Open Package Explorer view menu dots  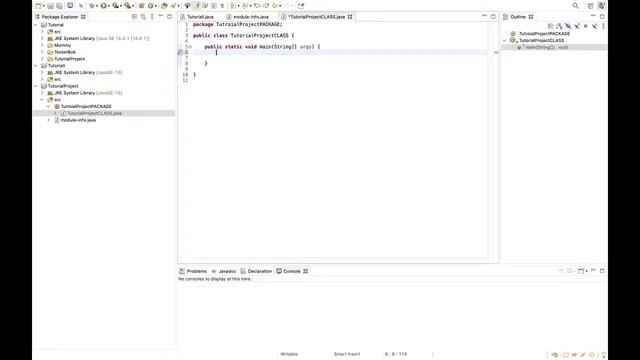pyautogui.click(x=152, y=17)
